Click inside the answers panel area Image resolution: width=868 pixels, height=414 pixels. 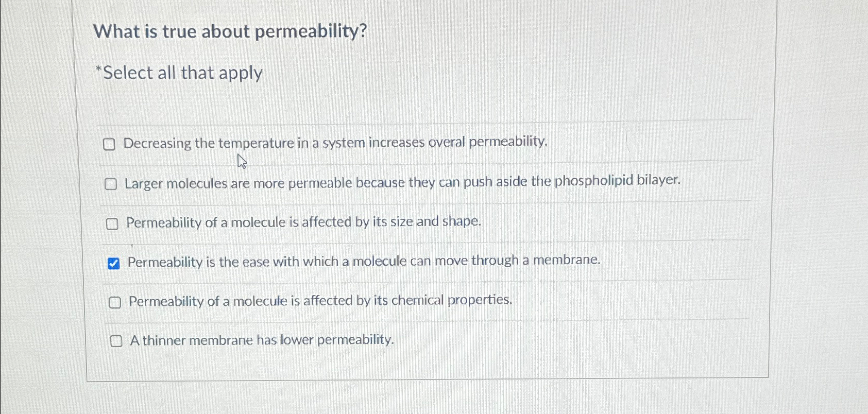428,242
